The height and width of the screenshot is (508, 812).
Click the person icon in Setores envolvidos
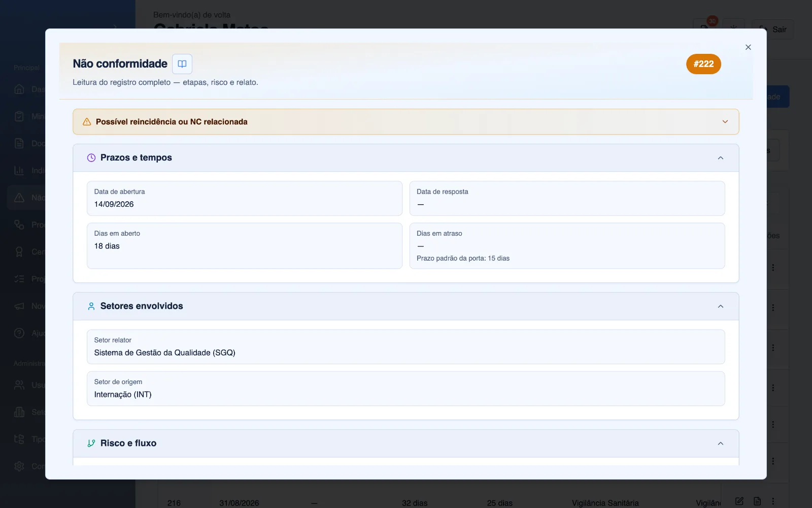pos(91,306)
